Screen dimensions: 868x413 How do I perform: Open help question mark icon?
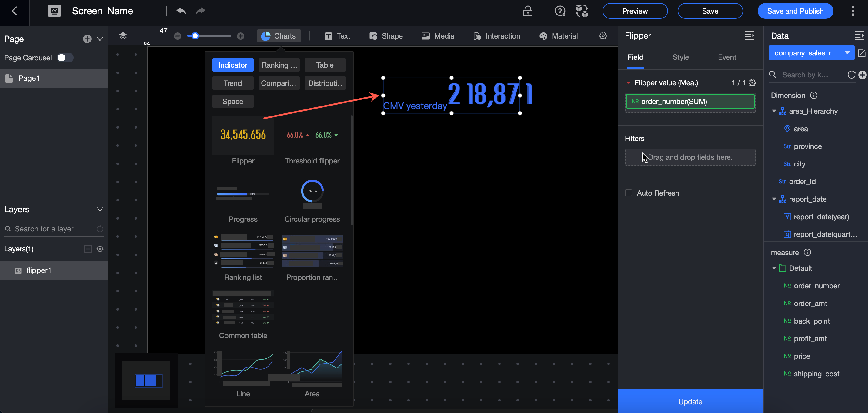560,11
